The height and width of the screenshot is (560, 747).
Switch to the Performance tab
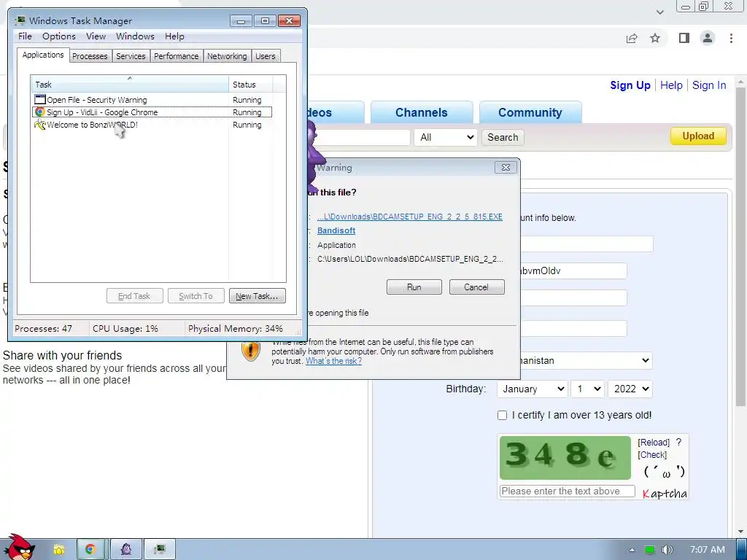[177, 56]
